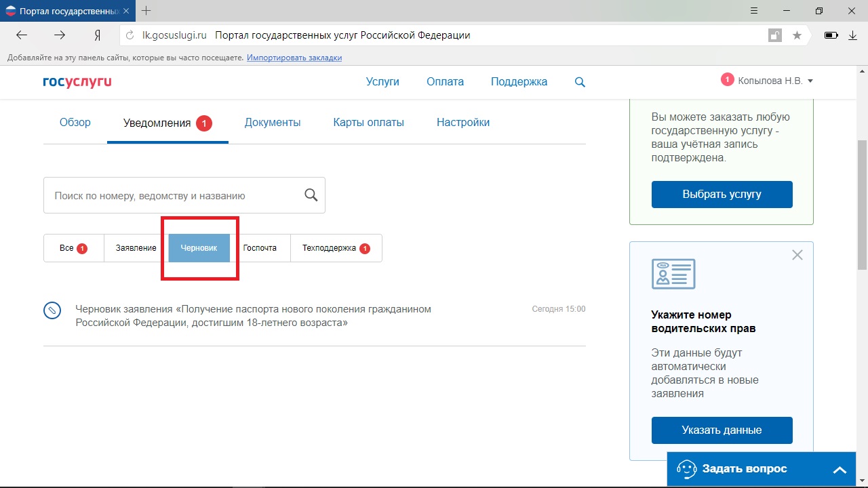Select the Госпочта filter

click(260, 248)
